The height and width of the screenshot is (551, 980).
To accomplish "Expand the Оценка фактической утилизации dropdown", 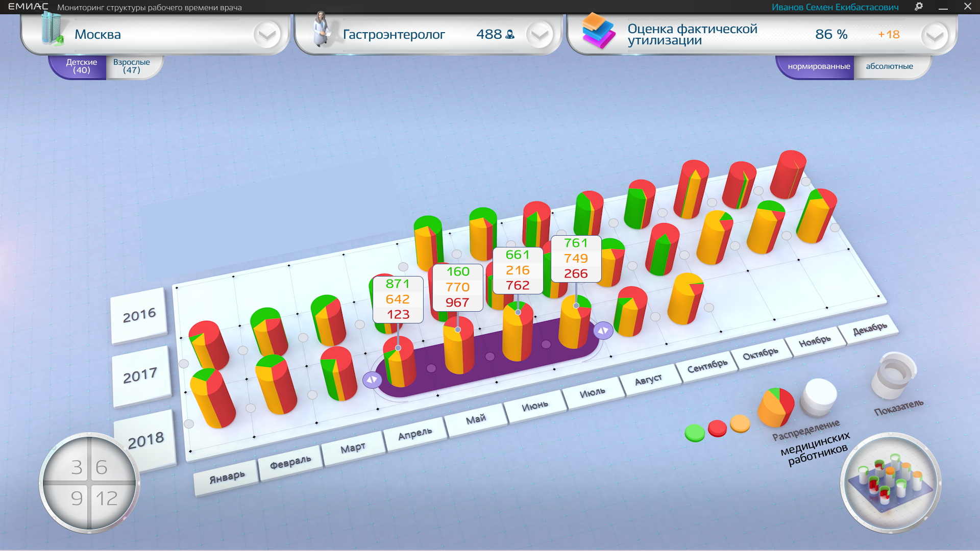I will click(934, 36).
